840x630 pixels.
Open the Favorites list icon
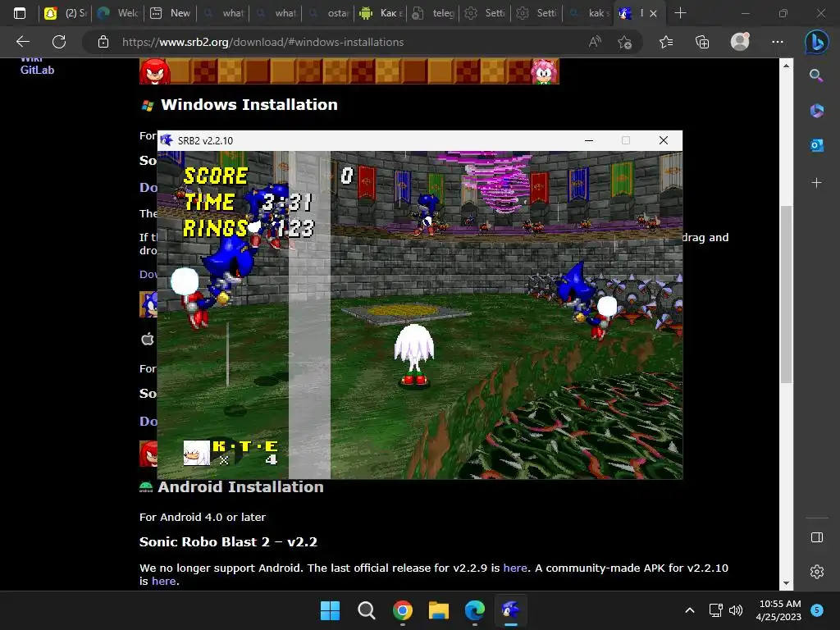click(x=666, y=42)
